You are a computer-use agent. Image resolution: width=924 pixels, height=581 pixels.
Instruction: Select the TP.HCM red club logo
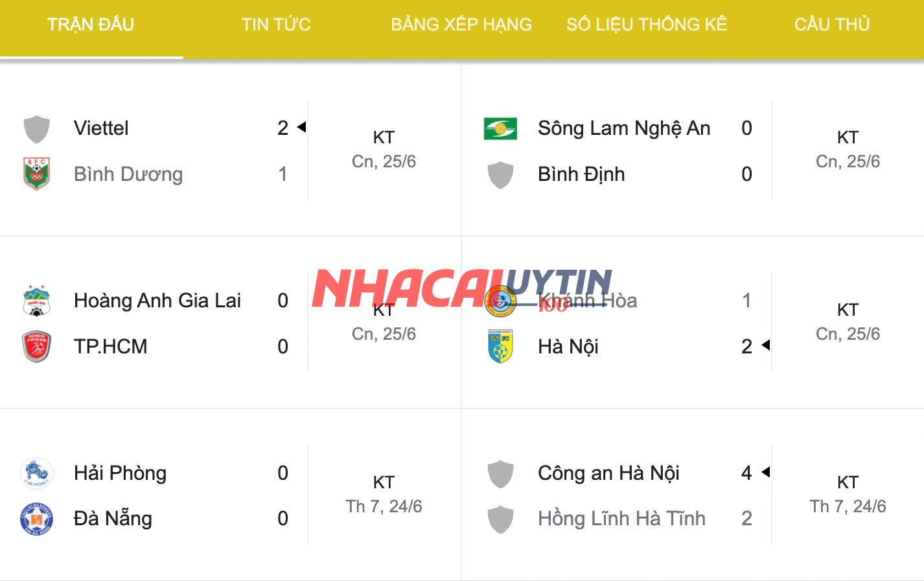pyautogui.click(x=36, y=346)
